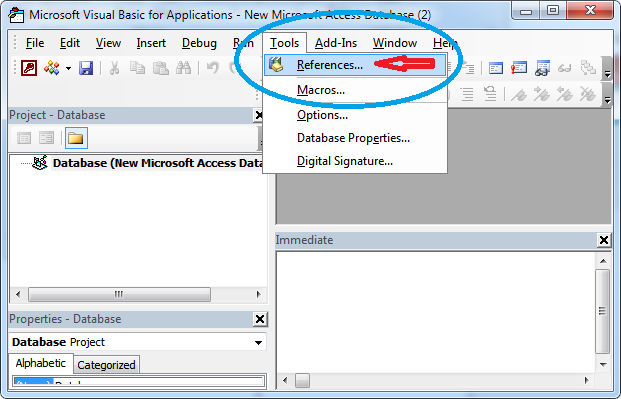621x399 pixels.
Task: Open the Project Explorer toolbar icon
Action: point(495,68)
